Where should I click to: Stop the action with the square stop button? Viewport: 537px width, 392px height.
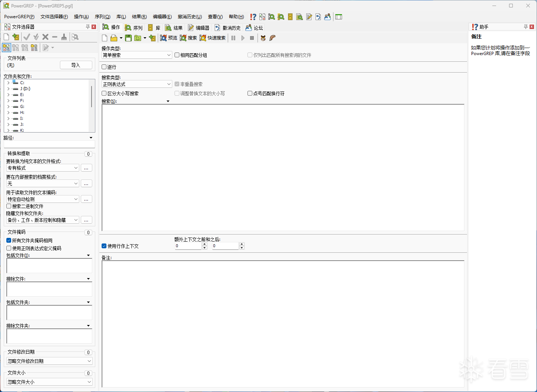[x=252, y=38]
